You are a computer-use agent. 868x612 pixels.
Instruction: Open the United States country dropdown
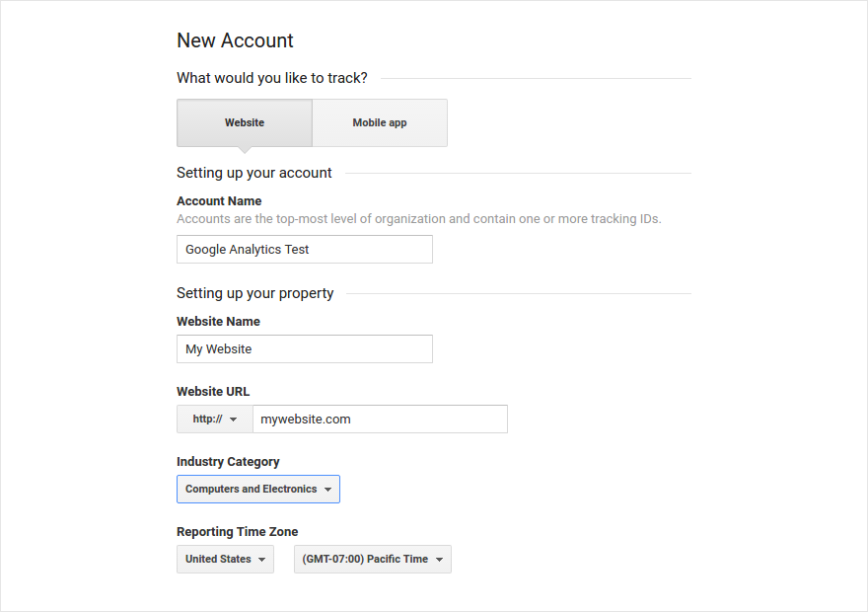point(225,560)
